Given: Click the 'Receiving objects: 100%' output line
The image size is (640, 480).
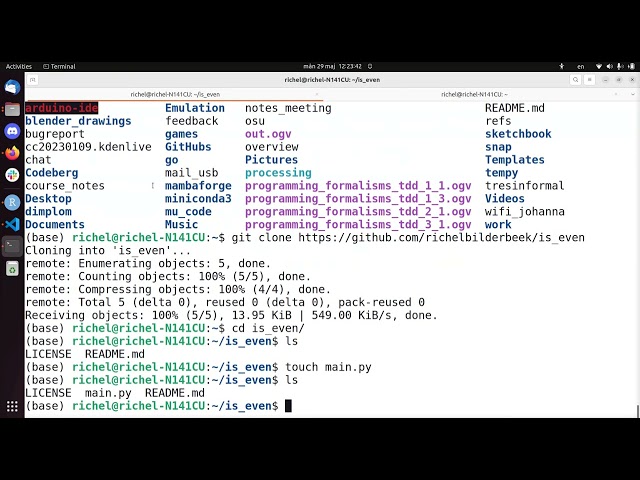Looking at the screenshot, I should [x=231, y=315].
